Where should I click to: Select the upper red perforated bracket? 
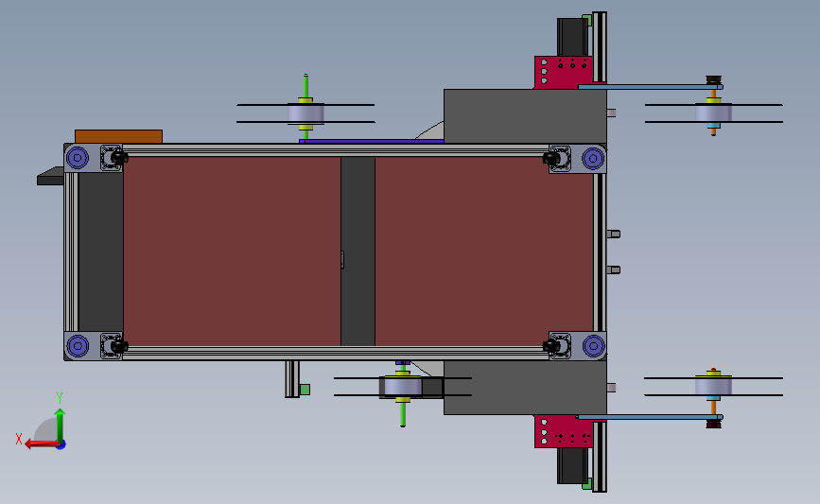[x=564, y=72]
